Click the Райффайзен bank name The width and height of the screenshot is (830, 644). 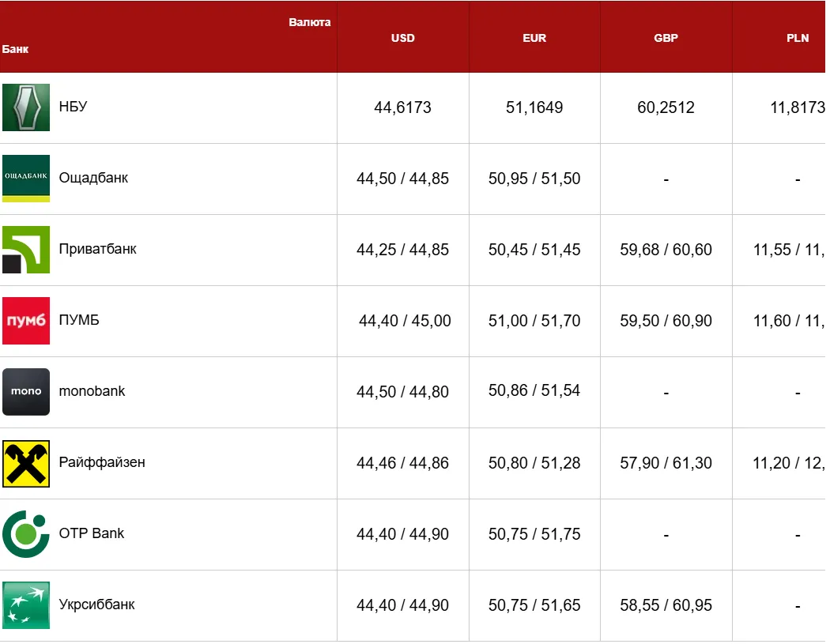(x=102, y=462)
